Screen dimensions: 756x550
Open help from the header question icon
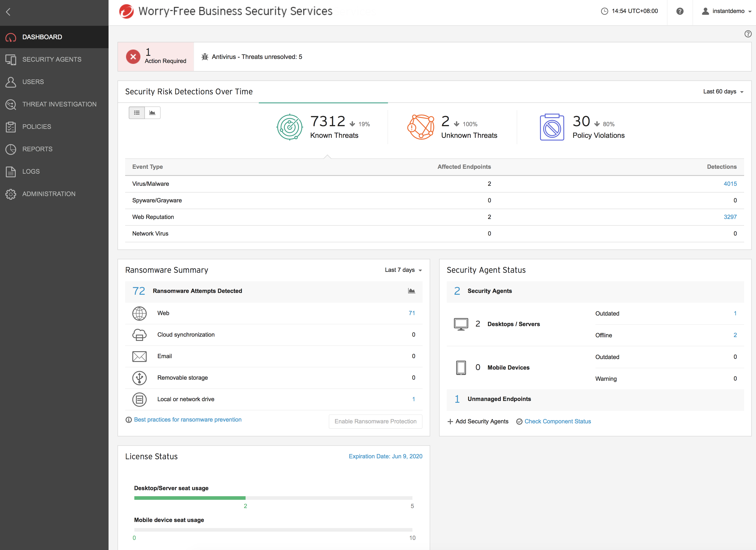pos(680,11)
